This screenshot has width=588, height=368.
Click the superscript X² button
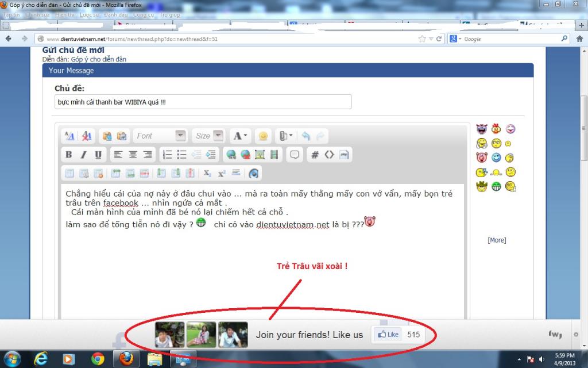coord(222,173)
